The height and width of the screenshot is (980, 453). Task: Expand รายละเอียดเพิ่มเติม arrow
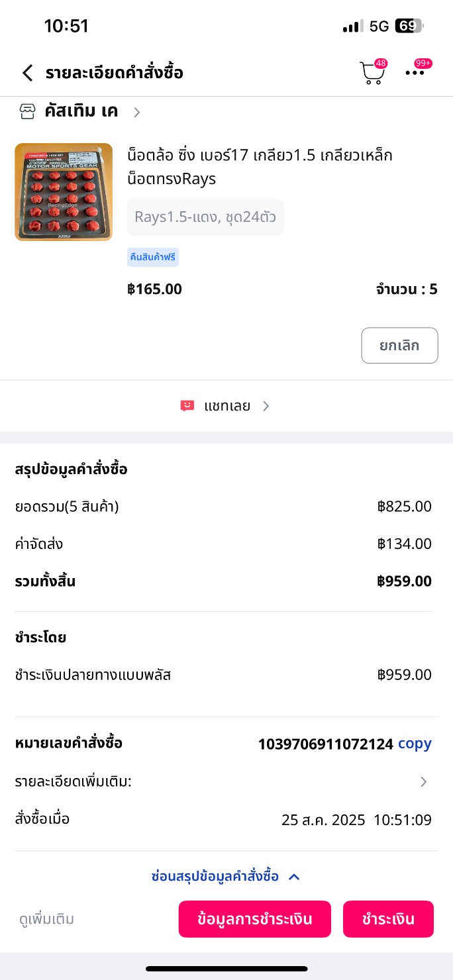423,782
